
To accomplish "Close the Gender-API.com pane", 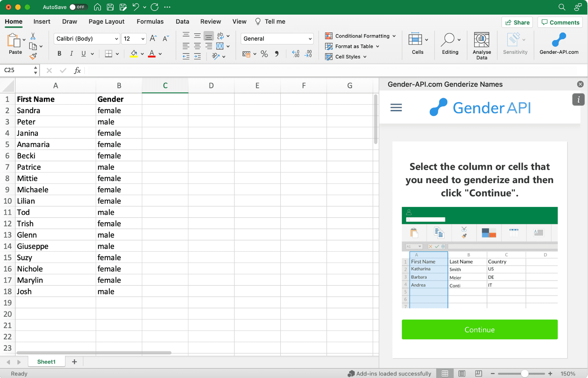I will click(x=580, y=84).
